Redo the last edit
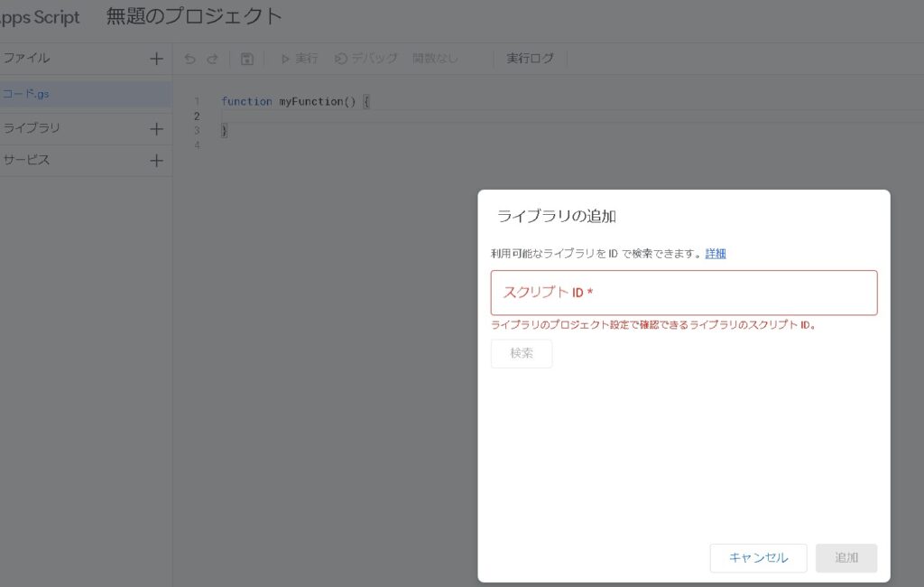This screenshot has height=587, width=924. 212,59
